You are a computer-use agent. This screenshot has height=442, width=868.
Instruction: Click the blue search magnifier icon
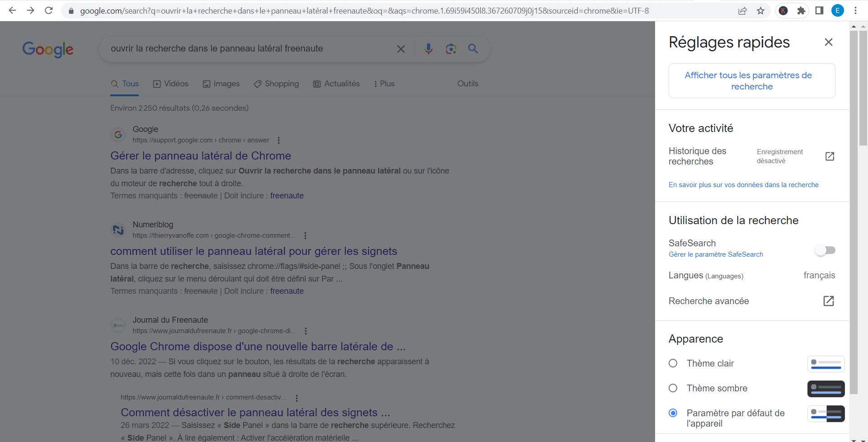pos(473,49)
